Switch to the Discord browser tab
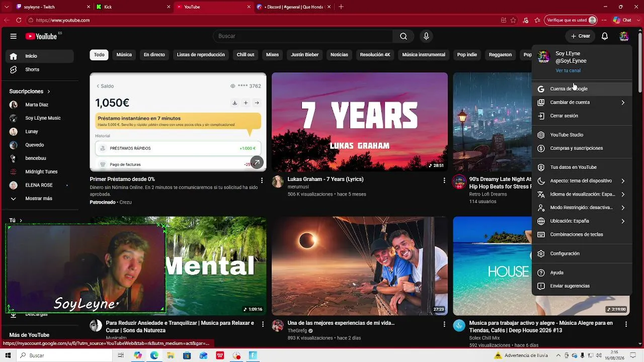Viewport: 644px width, 362px height. click(294, 7)
